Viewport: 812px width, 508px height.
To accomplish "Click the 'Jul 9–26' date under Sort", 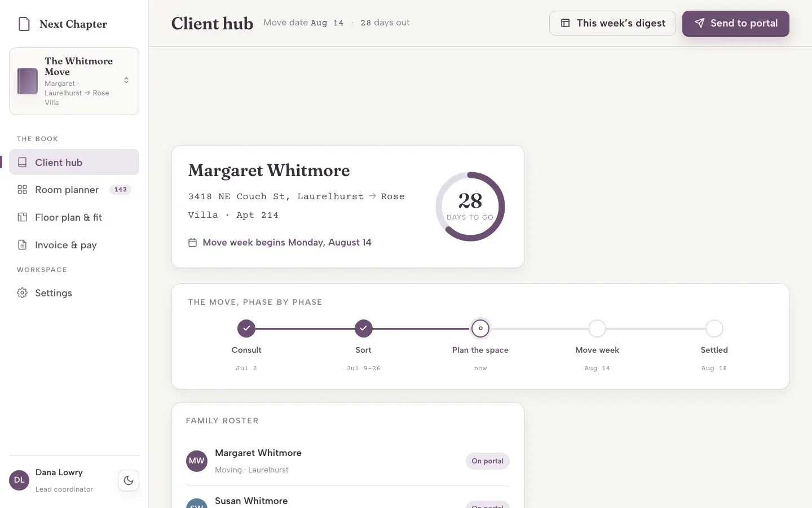I will (364, 369).
